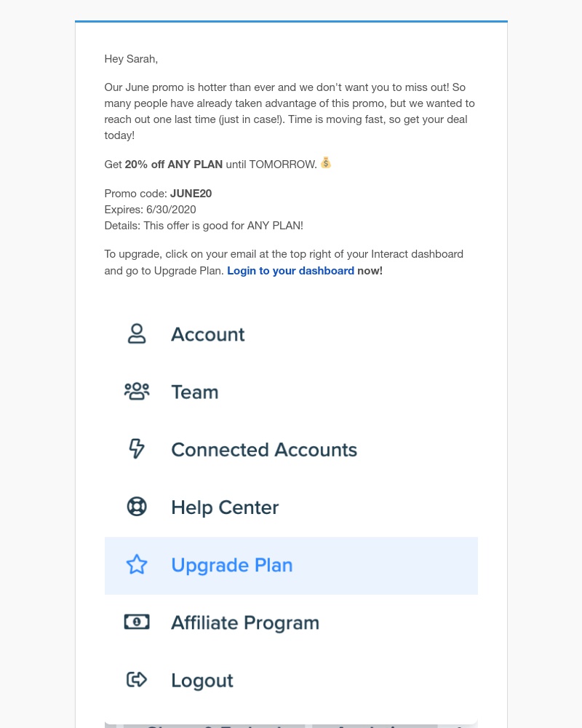Choose the Logout label text
This screenshot has height=728, width=582.
202,681
